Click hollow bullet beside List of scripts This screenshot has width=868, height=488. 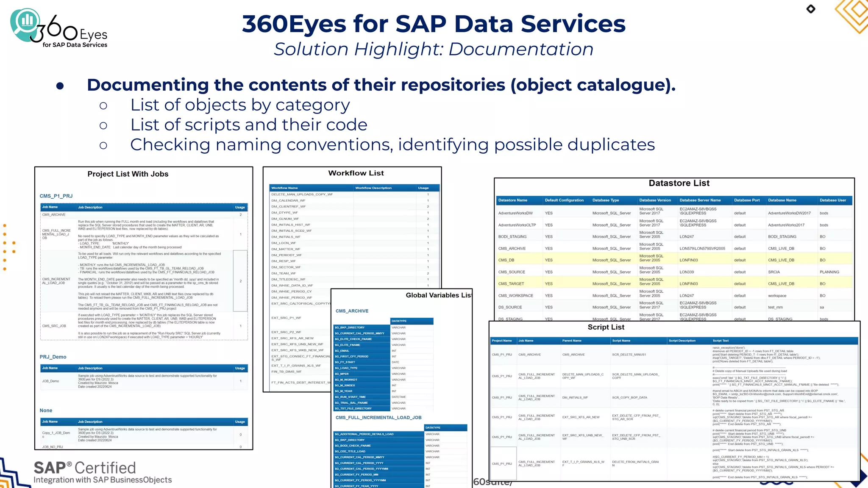103,125
